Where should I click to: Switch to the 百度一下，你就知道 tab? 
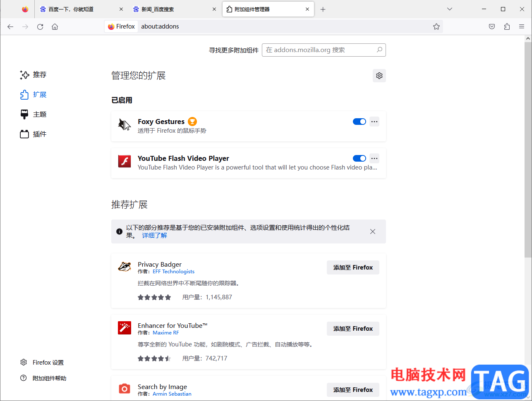point(81,9)
